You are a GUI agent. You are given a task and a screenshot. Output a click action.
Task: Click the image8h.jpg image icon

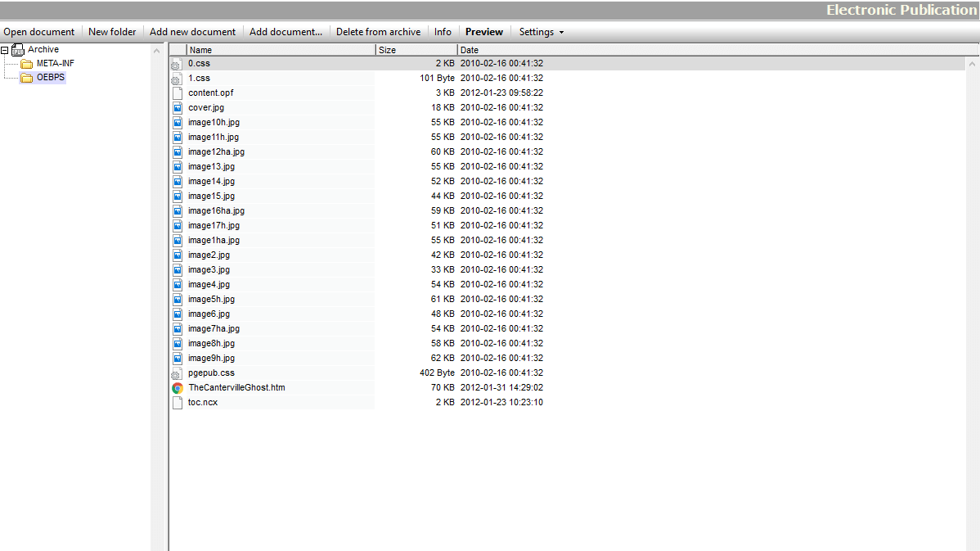point(178,343)
